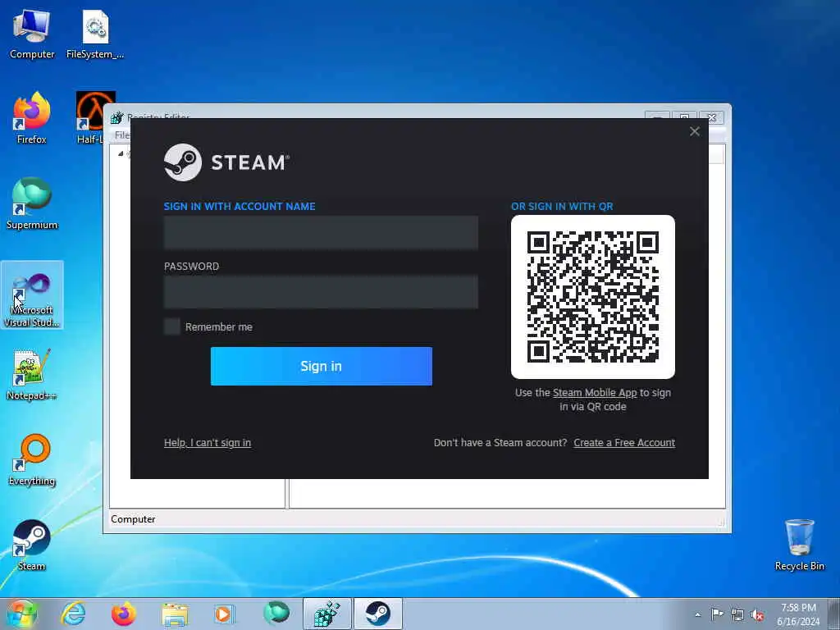Open the Create a Free Account link

click(624, 442)
